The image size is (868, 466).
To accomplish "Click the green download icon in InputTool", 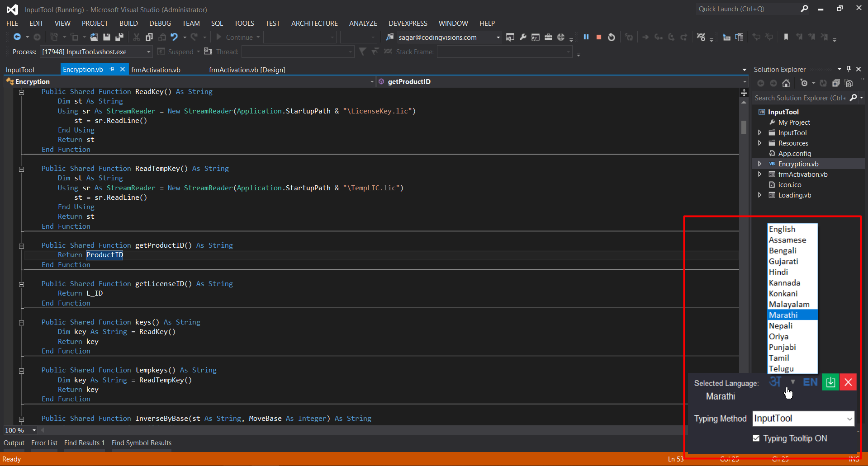I will pyautogui.click(x=830, y=382).
